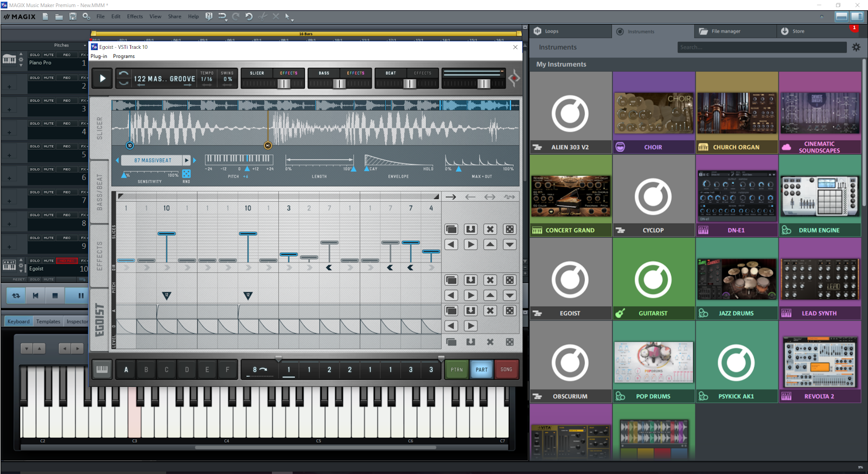The height and width of the screenshot is (474, 868).
Task: Randomize the slices sequence with the dice icon
Action: tap(510, 229)
